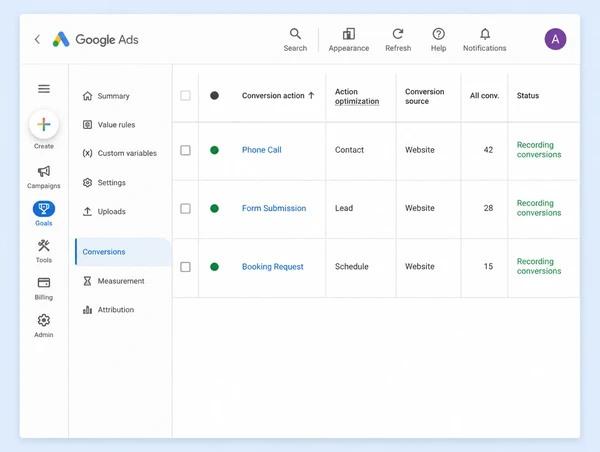This screenshot has width=600, height=452.
Task: Check the Form Submission row checkbox
Action: pyautogui.click(x=185, y=208)
